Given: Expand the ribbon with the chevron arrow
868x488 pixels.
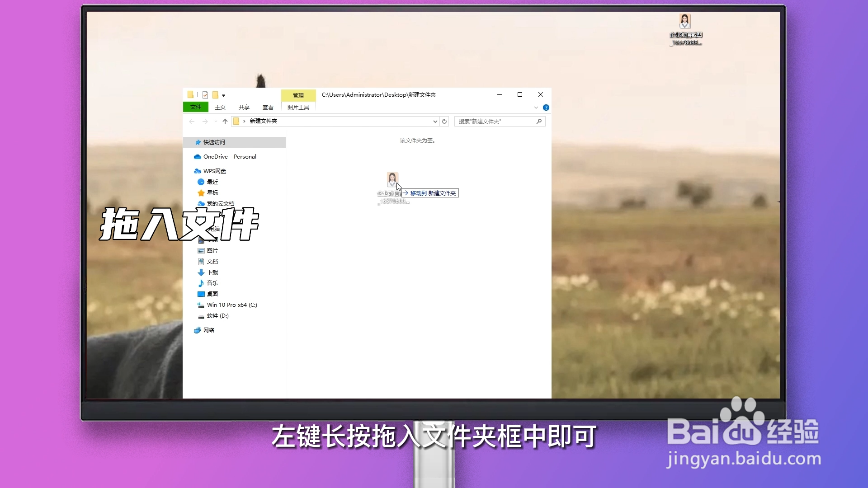Looking at the screenshot, I should pos(536,108).
